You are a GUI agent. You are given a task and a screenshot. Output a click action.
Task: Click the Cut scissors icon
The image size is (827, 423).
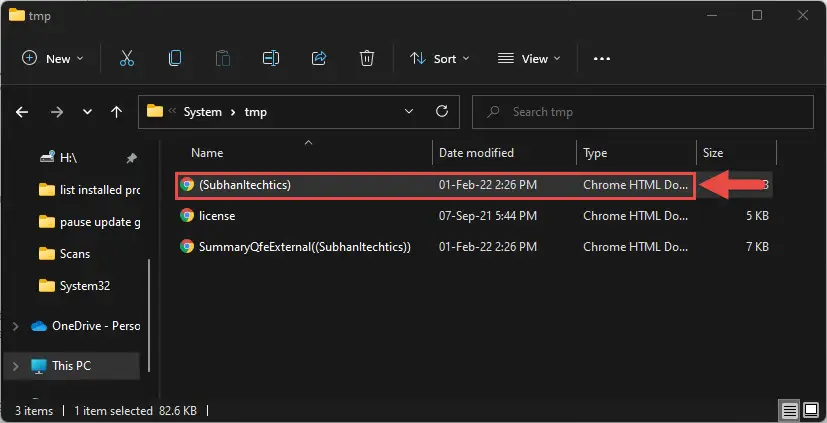127,59
